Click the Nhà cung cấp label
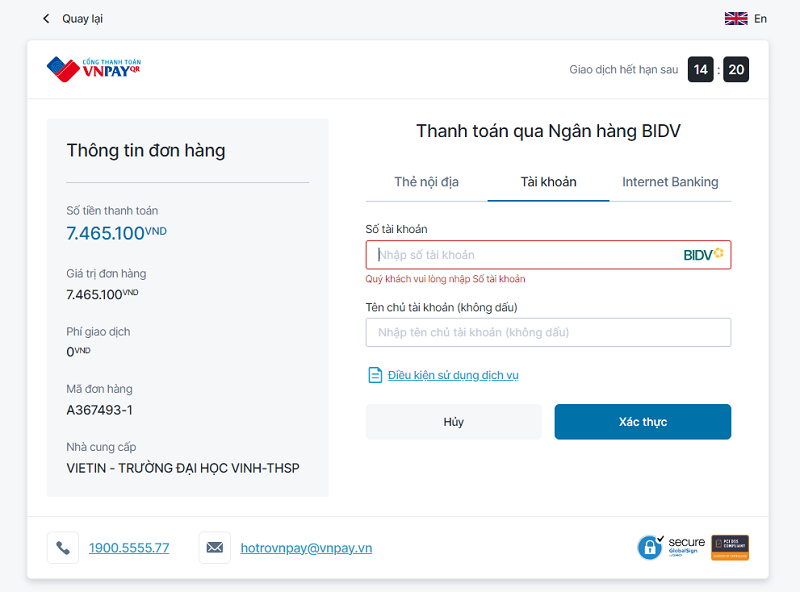This screenshot has height=592, width=800. (101, 447)
